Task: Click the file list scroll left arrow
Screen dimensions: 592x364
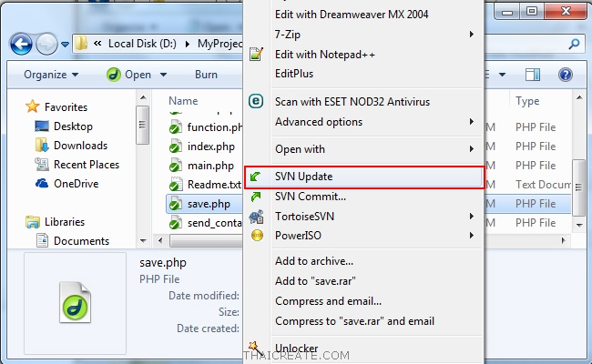Action: click(x=160, y=240)
